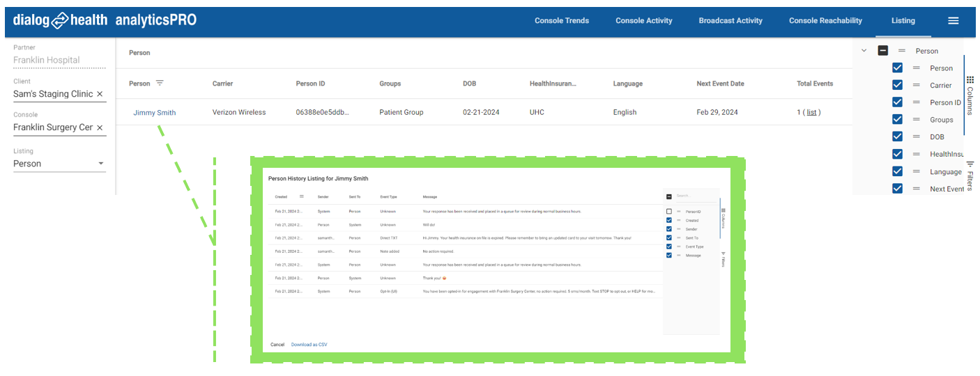This screenshot has height=376, width=980.
Task: Grab the drag handle beside HealthInsu column item
Action: (x=917, y=154)
